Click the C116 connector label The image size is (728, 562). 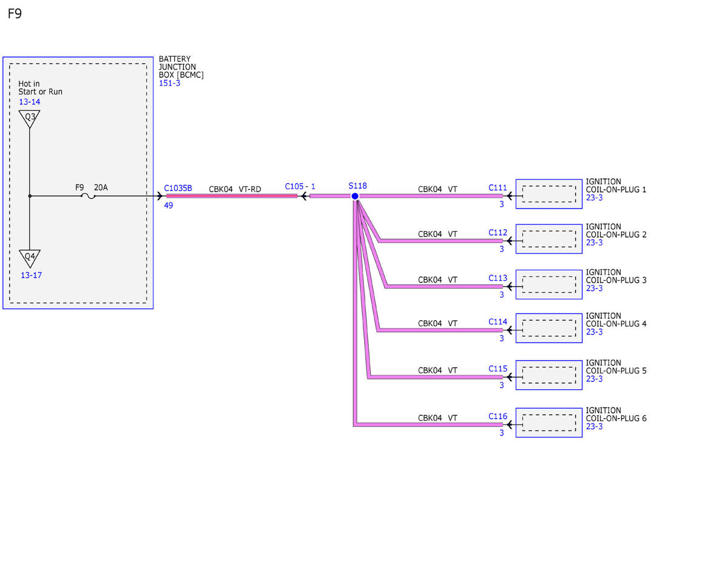(497, 416)
